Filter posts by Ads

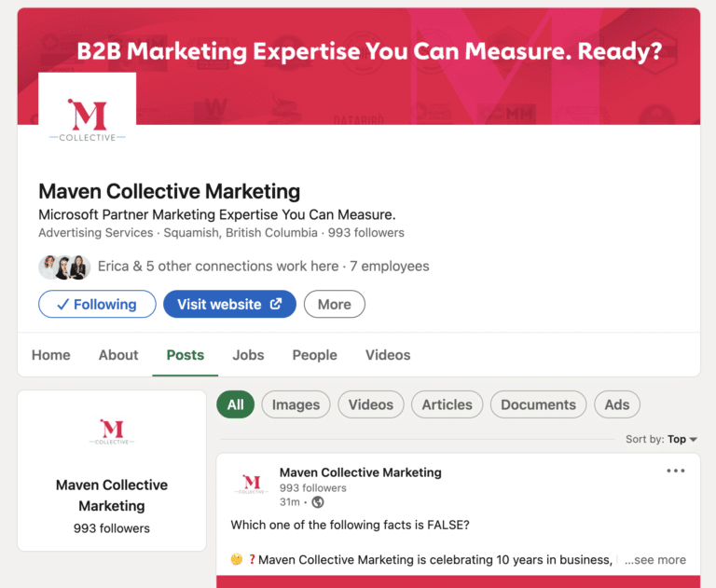617,404
